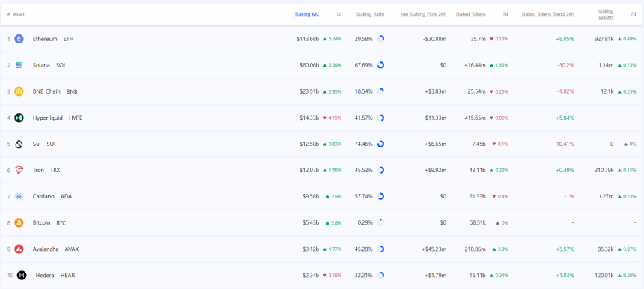Click the Hedera logo icon
The image size is (644, 289).
22,276
